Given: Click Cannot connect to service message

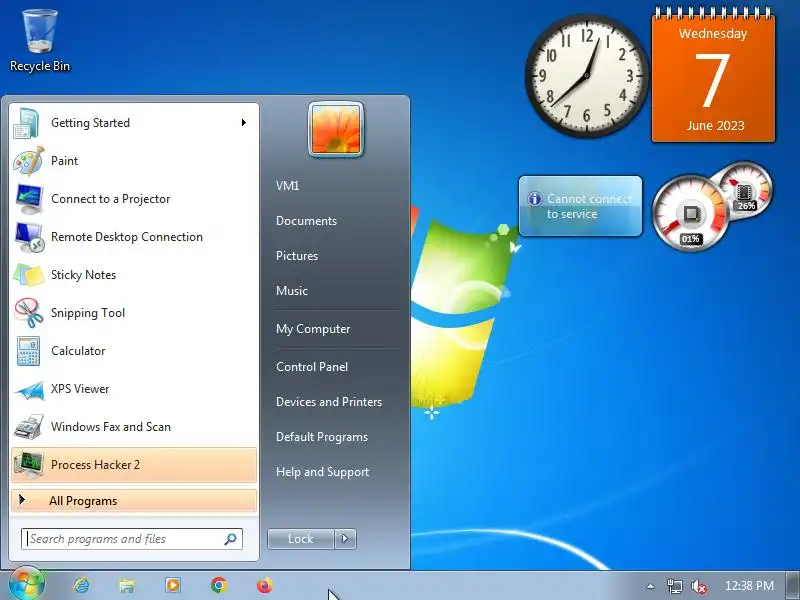Looking at the screenshot, I should click(x=589, y=206).
